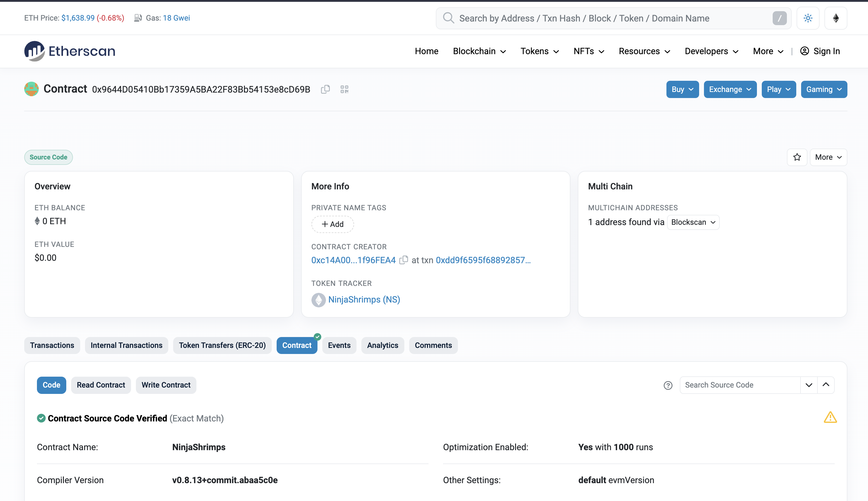Viewport: 868px width, 501px height.
Task: Click the Yes with 1000 runs value
Action: 615,447
